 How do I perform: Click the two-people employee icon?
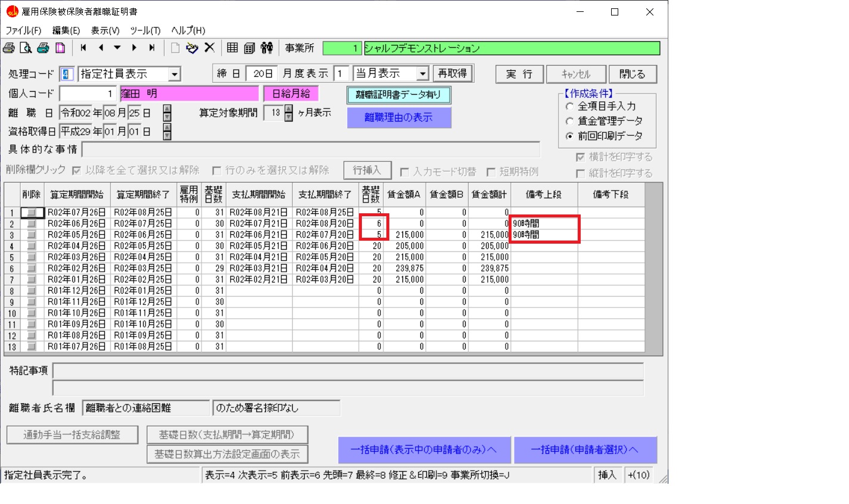click(x=267, y=48)
